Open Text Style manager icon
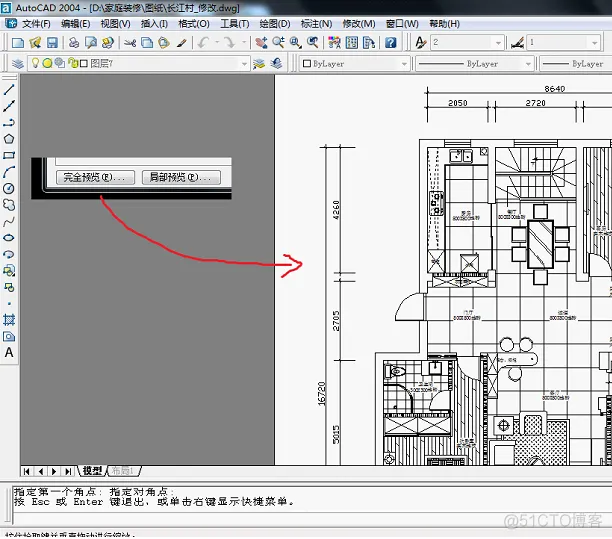The height and width of the screenshot is (539, 612). 420,43
